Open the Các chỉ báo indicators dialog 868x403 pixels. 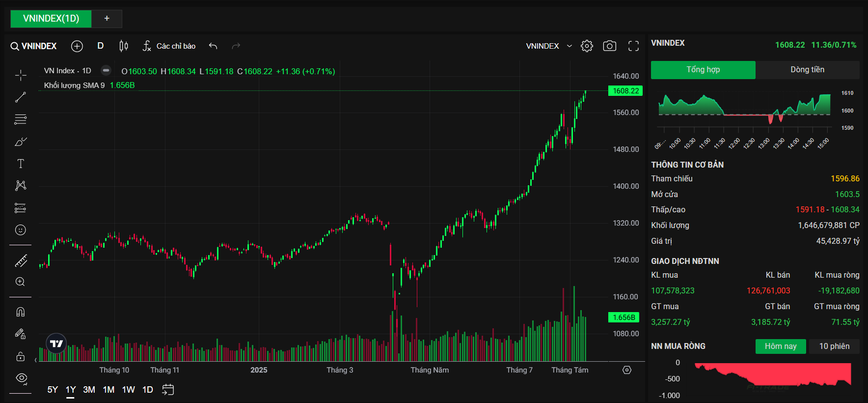point(169,46)
